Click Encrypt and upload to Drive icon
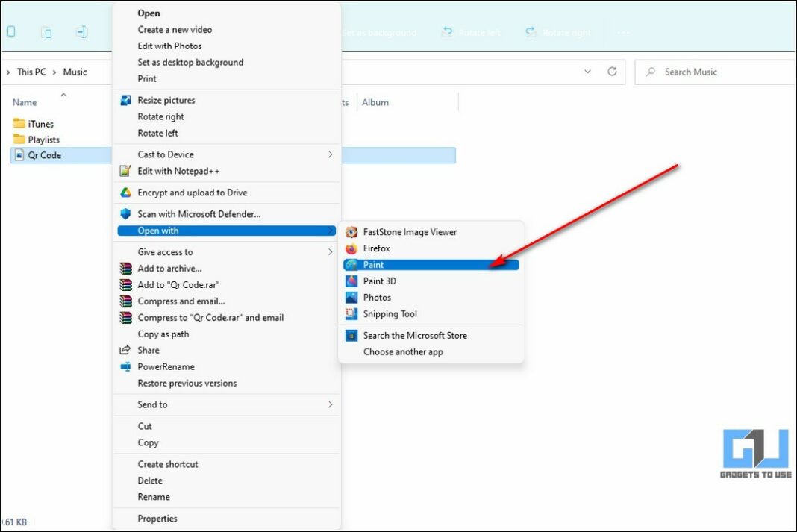The image size is (797, 532). click(x=125, y=193)
